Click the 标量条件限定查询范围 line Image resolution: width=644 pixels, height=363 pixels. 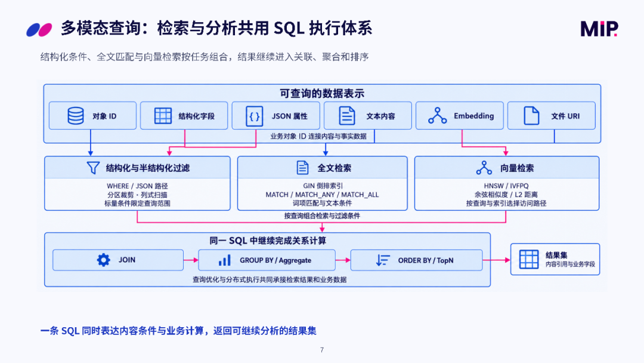click(x=137, y=203)
